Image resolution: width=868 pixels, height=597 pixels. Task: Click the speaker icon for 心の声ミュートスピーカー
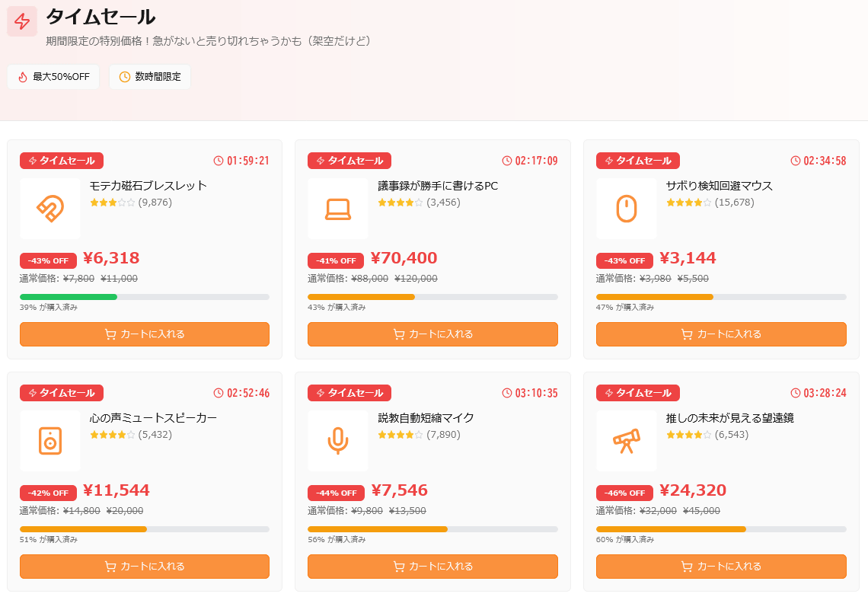coord(50,440)
